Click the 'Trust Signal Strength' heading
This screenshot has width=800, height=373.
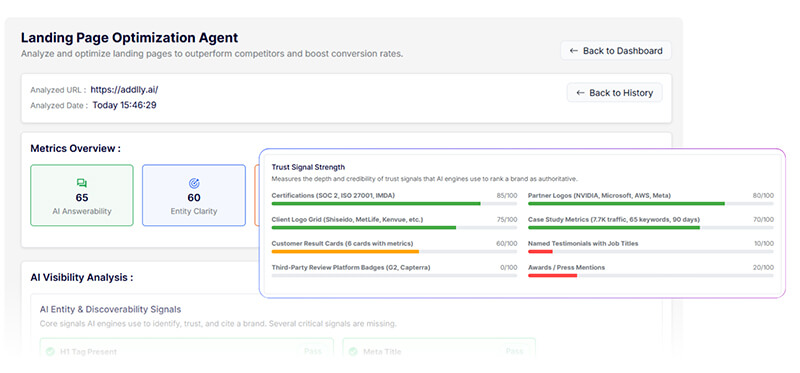coord(308,167)
